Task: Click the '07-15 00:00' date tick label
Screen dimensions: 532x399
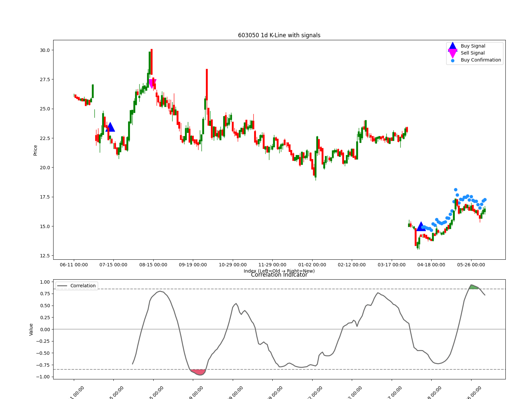Action: (113, 265)
